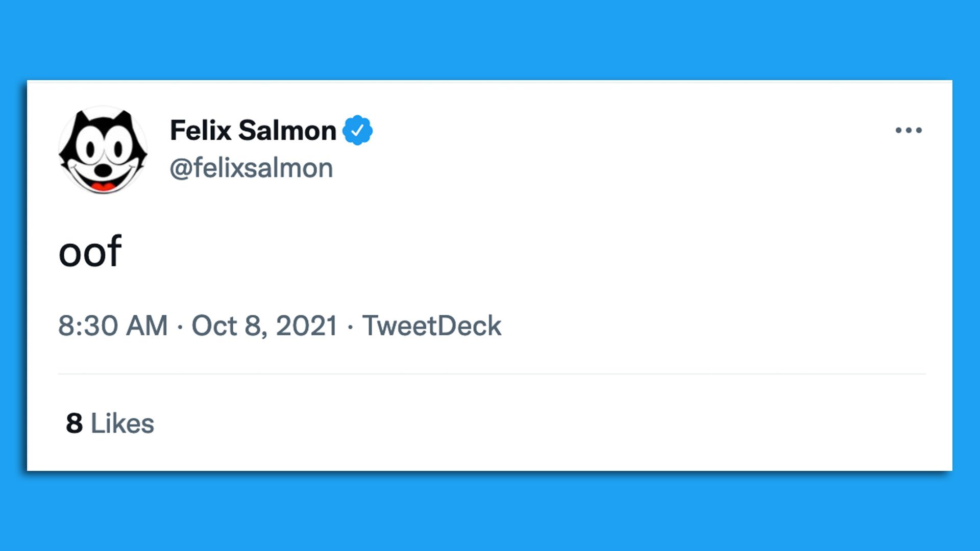This screenshot has width=980, height=551.
Task: Open the TweetDeck source link
Action: tap(432, 325)
